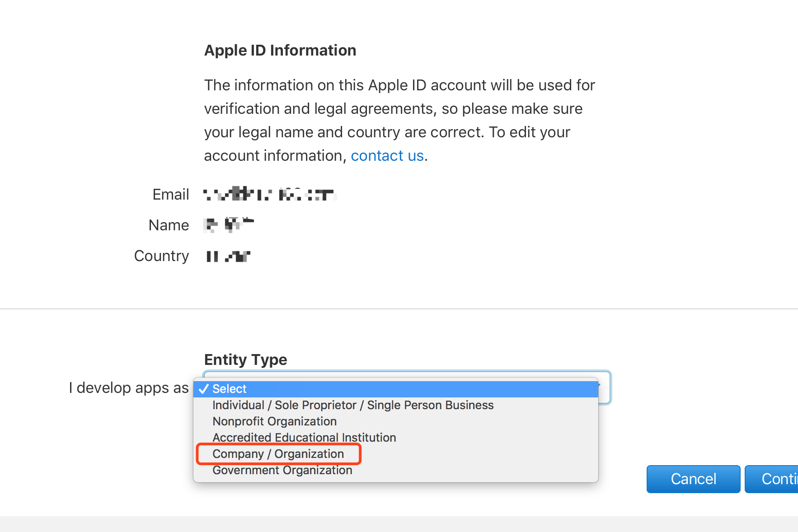Click the blurred name value
Viewport: 798px width, 532px height.
(x=229, y=224)
